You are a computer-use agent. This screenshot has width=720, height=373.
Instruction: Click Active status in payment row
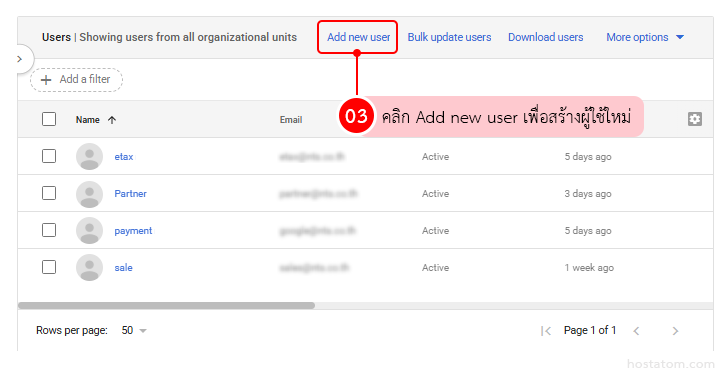tap(435, 231)
